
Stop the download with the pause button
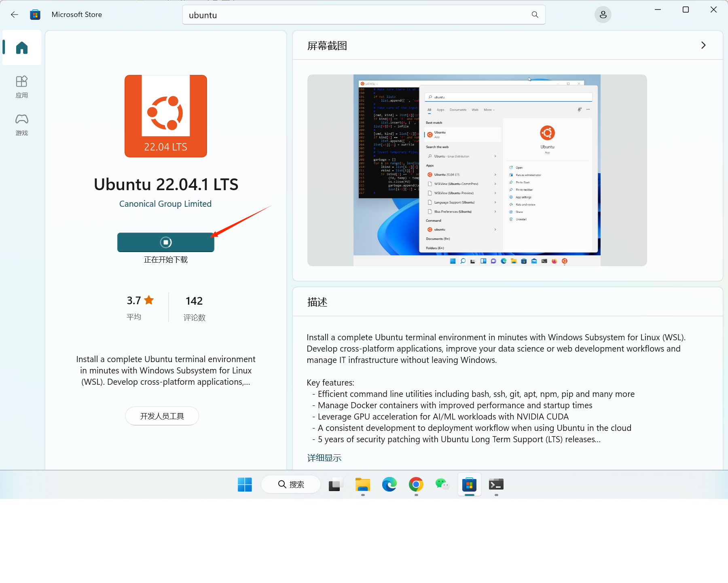pos(166,242)
